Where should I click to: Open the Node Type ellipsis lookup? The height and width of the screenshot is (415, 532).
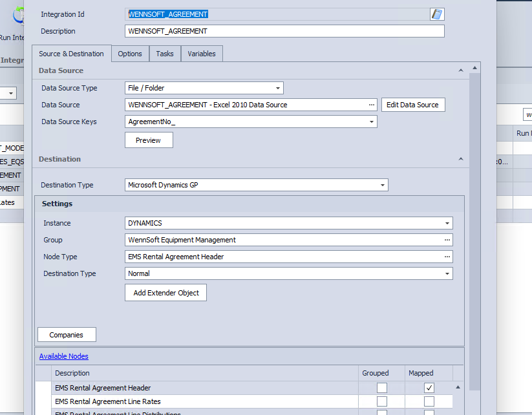point(447,257)
